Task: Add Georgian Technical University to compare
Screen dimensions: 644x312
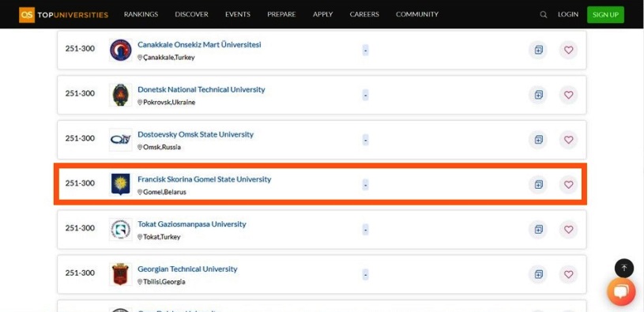Action: pos(538,274)
